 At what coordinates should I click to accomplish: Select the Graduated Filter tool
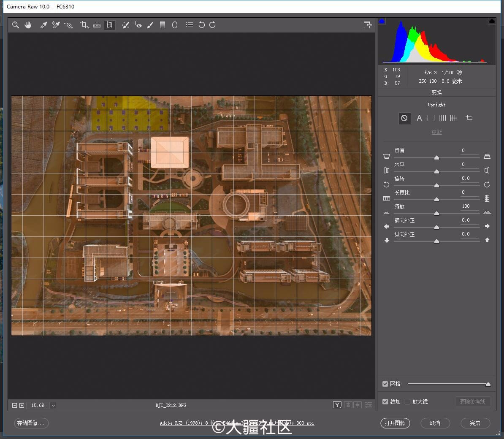tap(163, 25)
